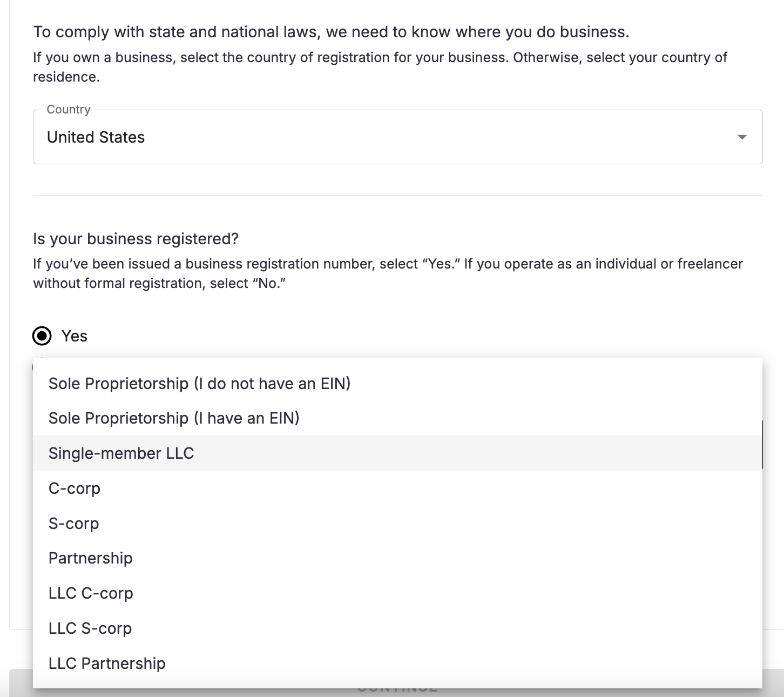Screen dimensions: 784x697
Task: Pick C-corp from the business type list
Action: pyautogui.click(x=75, y=488)
